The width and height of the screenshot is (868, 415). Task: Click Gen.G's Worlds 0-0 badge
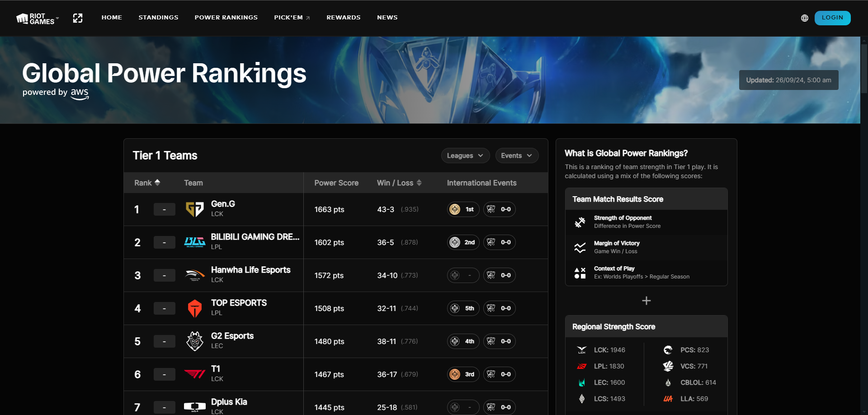point(500,209)
